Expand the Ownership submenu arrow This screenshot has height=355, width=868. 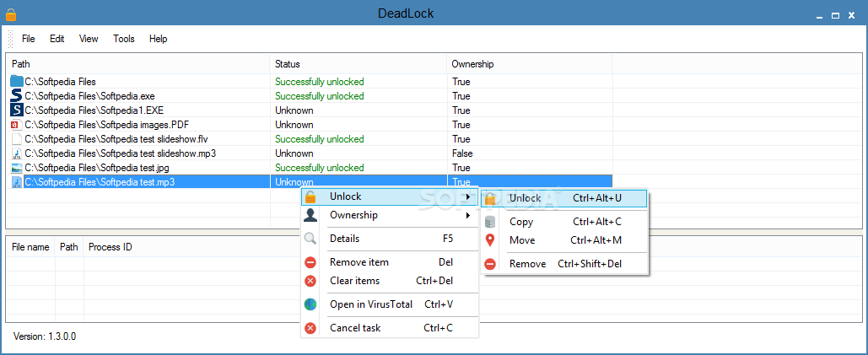click(468, 215)
